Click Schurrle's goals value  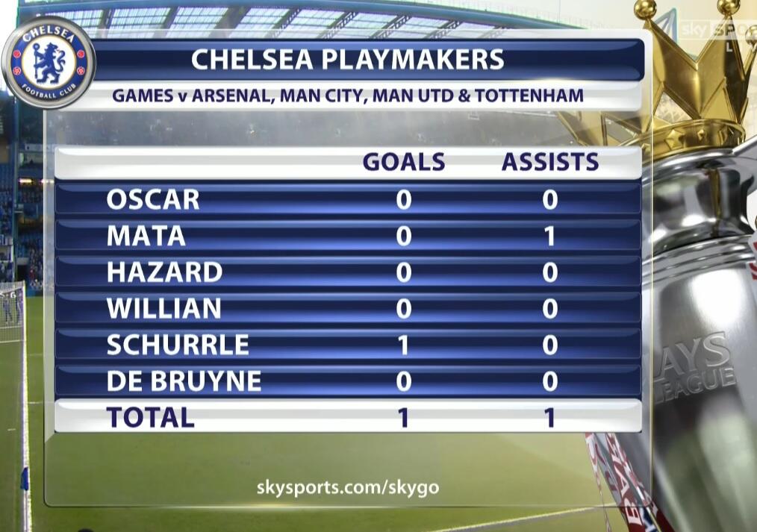pyautogui.click(x=403, y=345)
